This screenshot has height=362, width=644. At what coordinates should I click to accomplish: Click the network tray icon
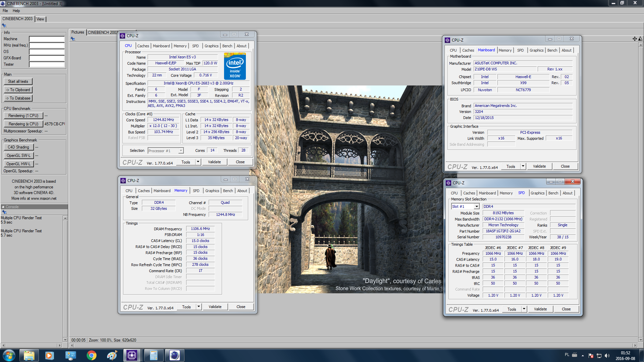(x=599, y=356)
